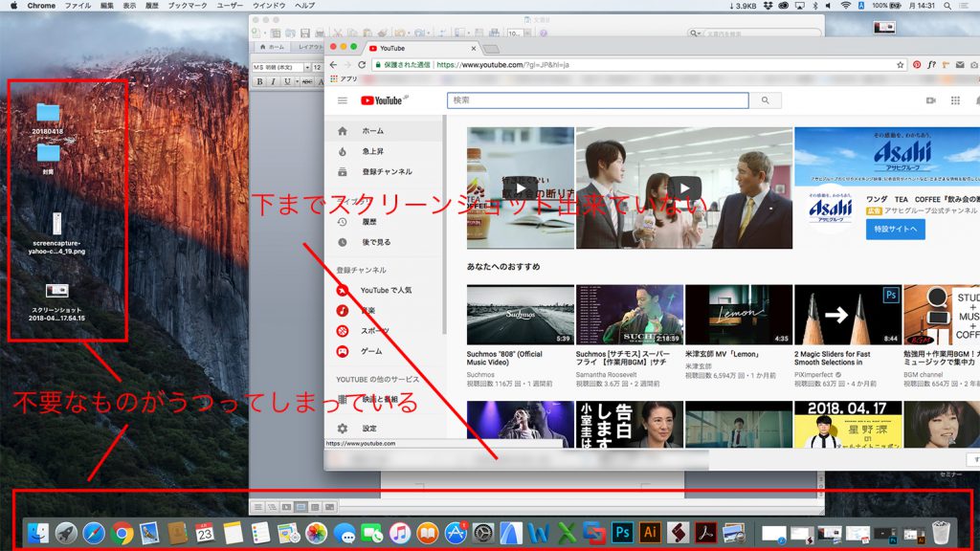Click the YouTube 検索 search field
980x551 pixels.
pyautogui.click(x=597, y=100)
